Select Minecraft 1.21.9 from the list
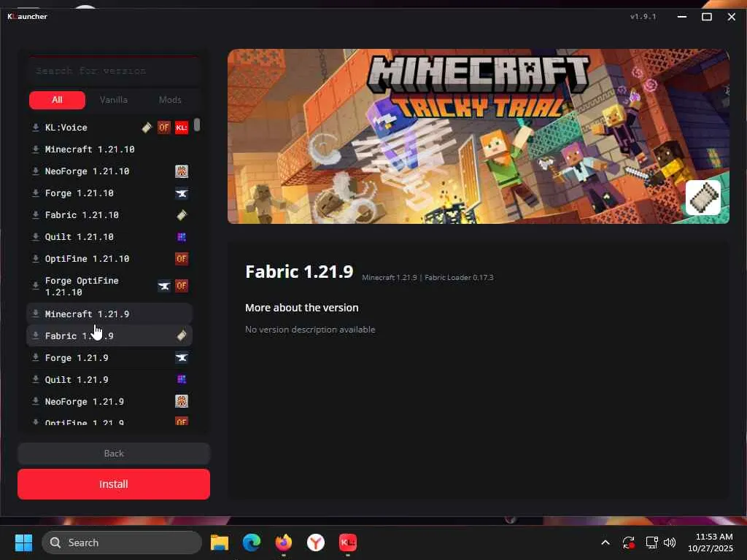The image size is (747, 560). click(x=110, y=314)
